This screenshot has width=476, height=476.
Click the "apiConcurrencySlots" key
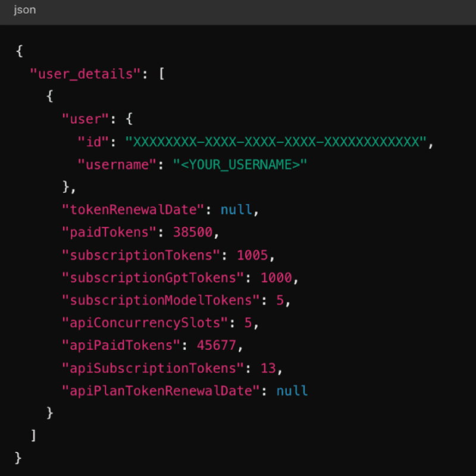[145, 322]
